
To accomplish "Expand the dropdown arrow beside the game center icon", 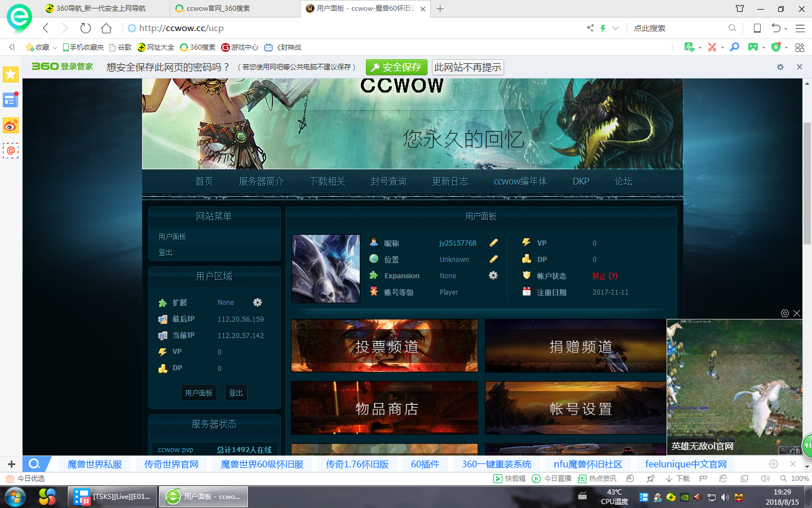I will point(764,47).
